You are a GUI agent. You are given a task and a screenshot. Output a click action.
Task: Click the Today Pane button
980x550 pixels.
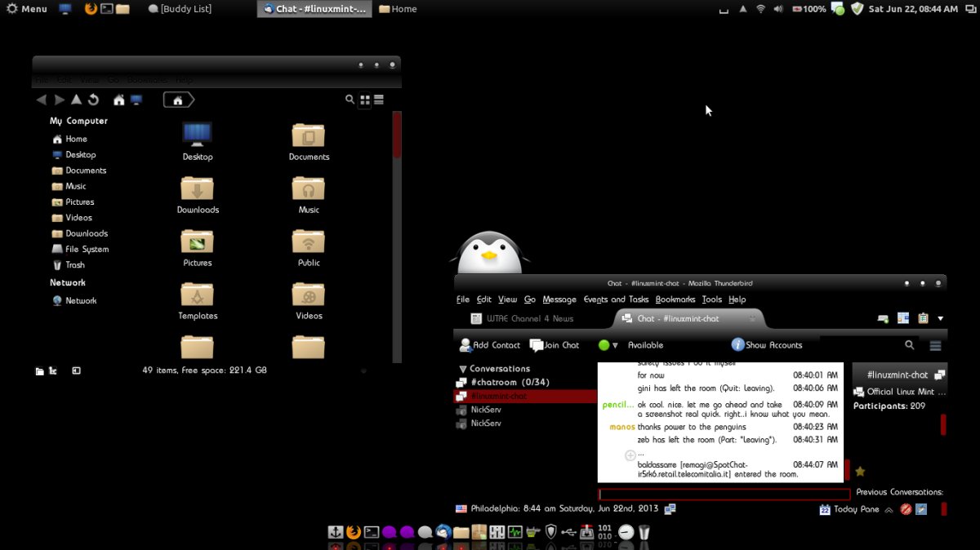click(849, 509)
